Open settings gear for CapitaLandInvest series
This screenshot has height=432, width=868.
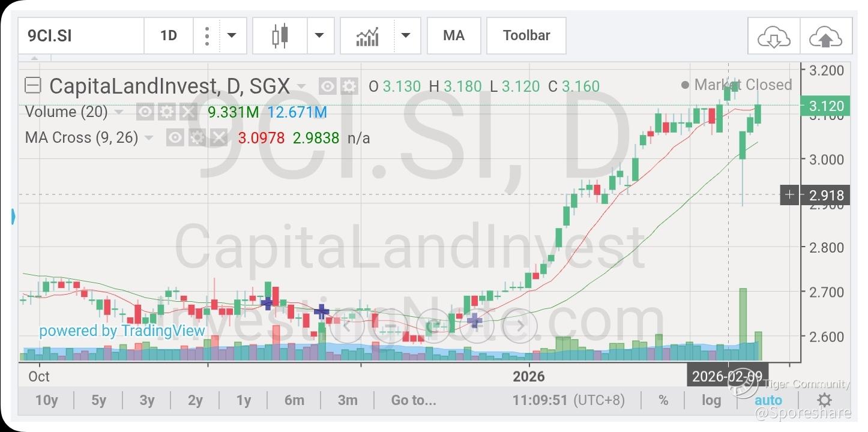point(349,86)
